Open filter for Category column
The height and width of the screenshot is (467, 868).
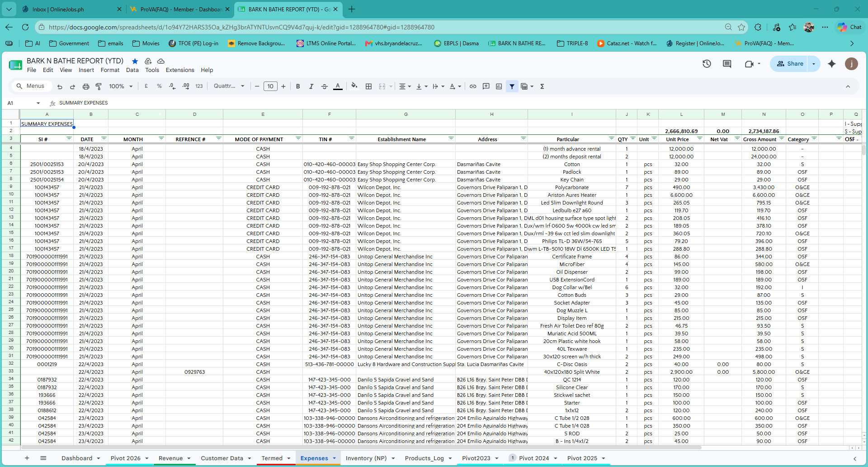(814, 138)
